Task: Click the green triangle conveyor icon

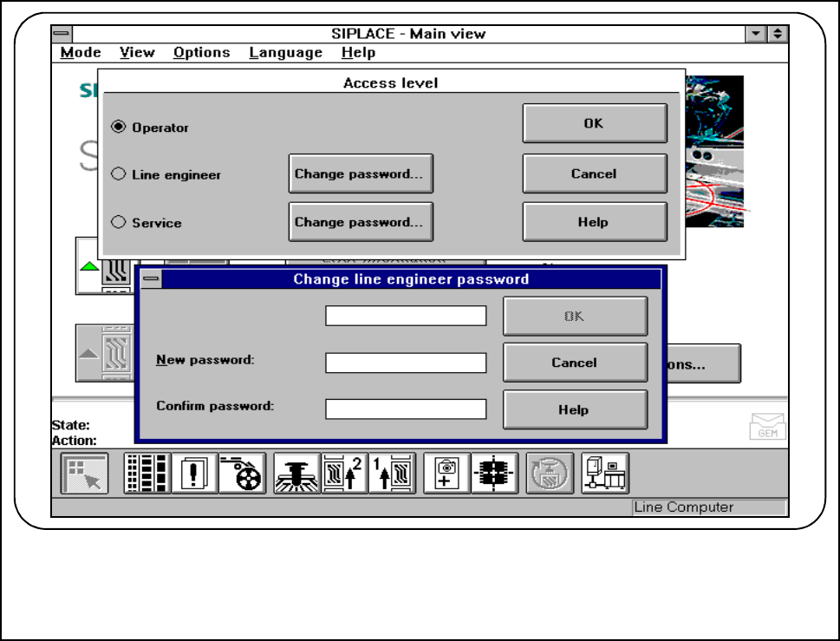Action: (89, 265)
